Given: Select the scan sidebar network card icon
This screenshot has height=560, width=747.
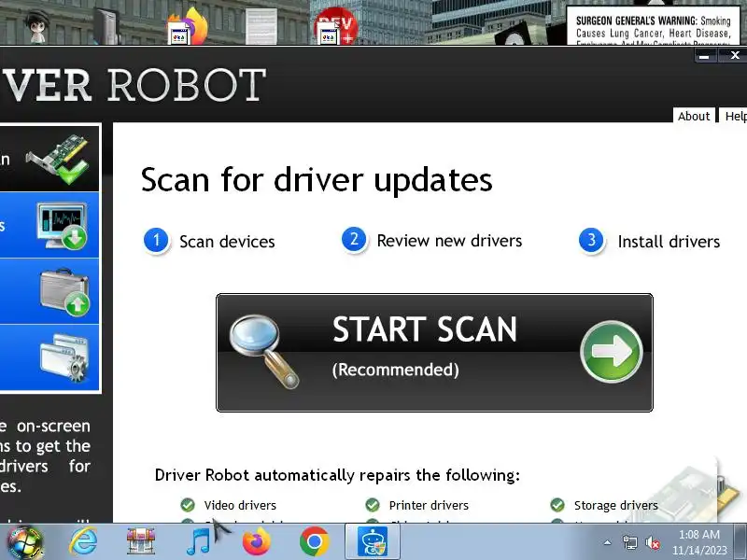Looking at the screenshot, I should coord(58,159).
